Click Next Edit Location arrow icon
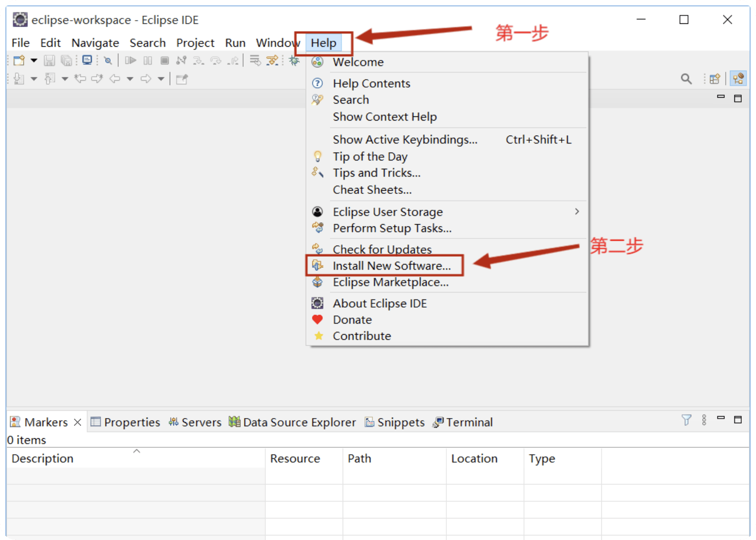The width and height of the screenshot is (756, 540). pyautogui.click(x=97, y=79)
